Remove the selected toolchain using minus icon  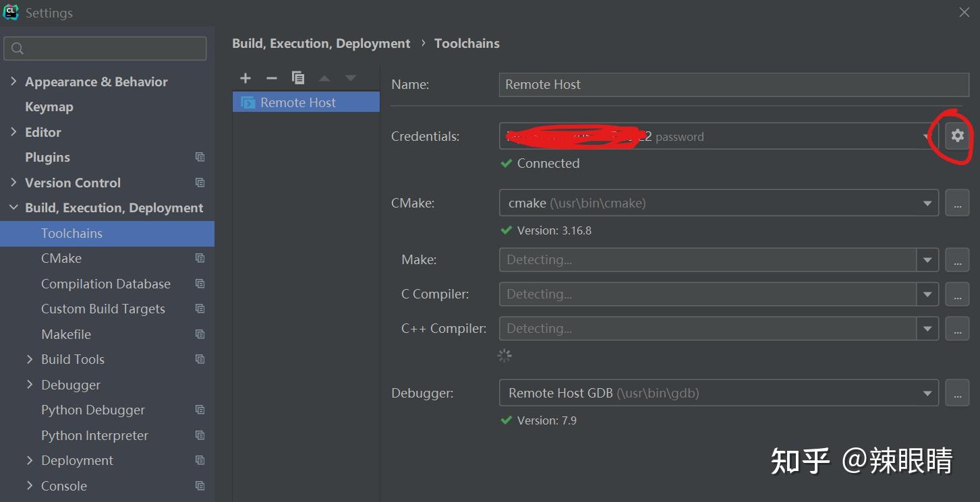(272, 77)
